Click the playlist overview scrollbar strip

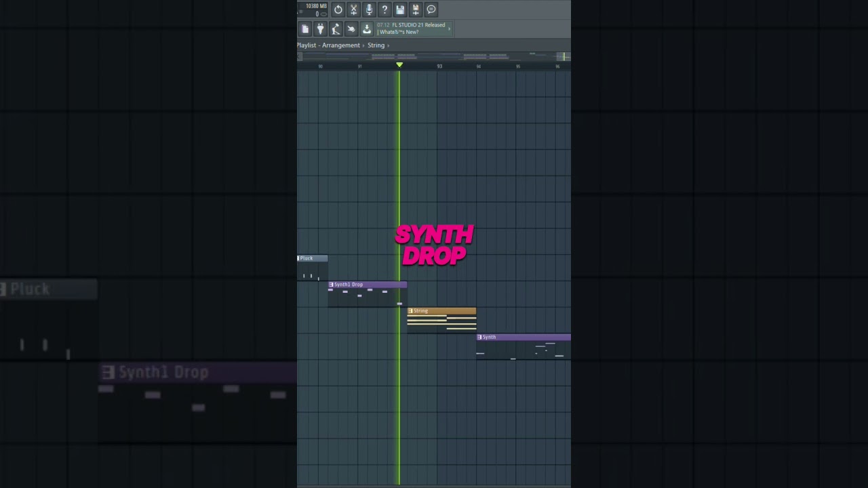[x=433, y=56]
